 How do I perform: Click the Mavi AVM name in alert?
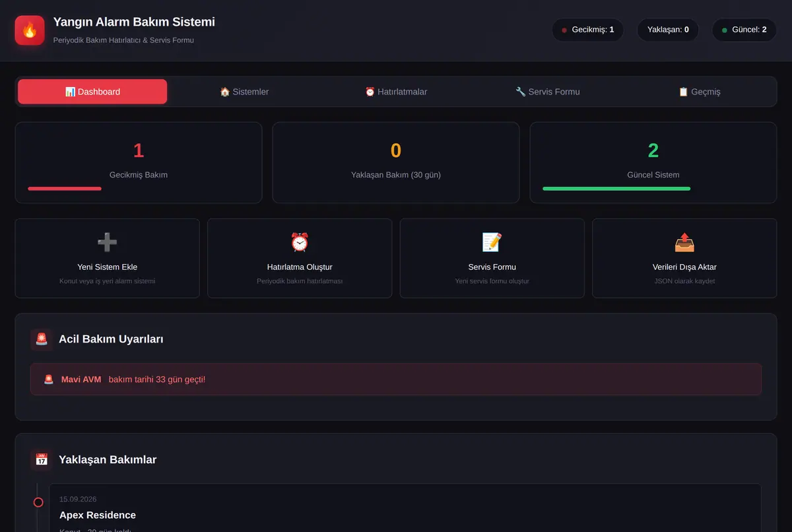coord(81,380)
